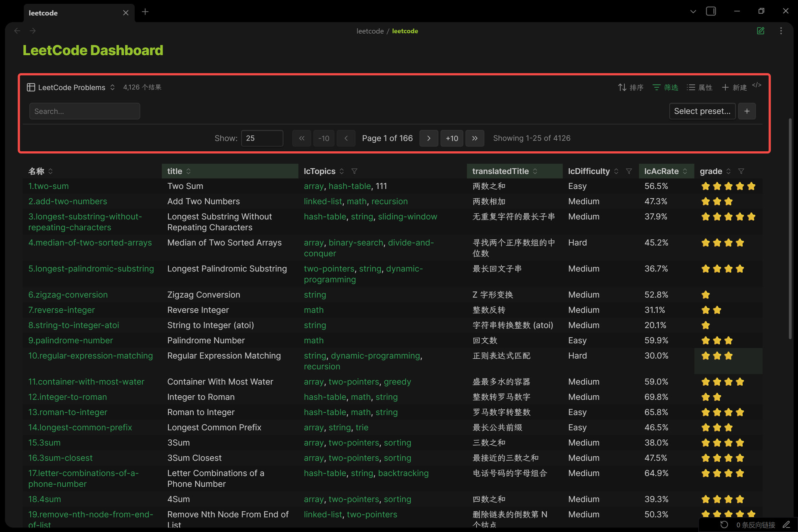Open the 筛选 filter menu

pyautogui.click(x=665, y=87)
